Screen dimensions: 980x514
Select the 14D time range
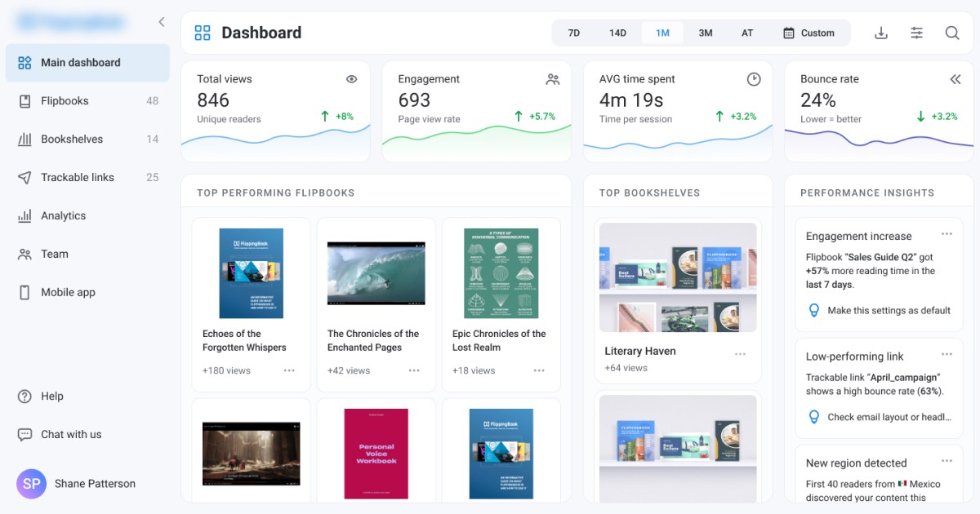point(617,33)
